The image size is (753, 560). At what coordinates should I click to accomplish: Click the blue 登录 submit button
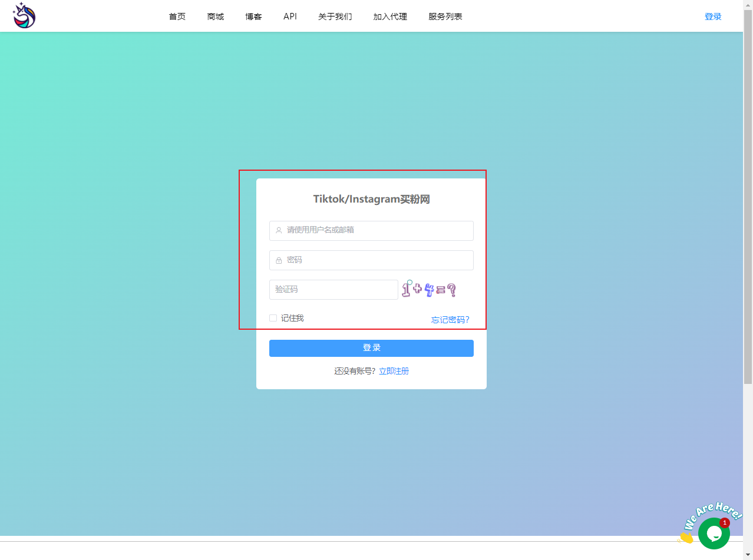[x=371, y=348]
